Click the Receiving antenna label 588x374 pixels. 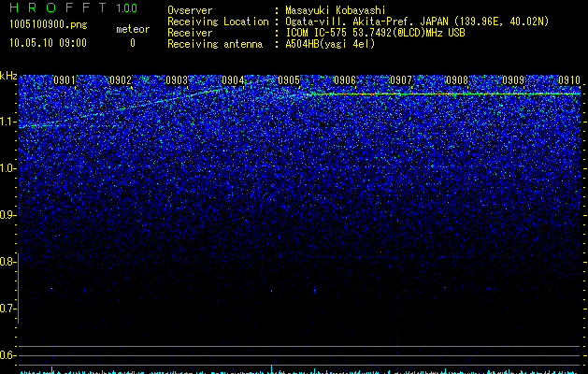click(215, 44)
